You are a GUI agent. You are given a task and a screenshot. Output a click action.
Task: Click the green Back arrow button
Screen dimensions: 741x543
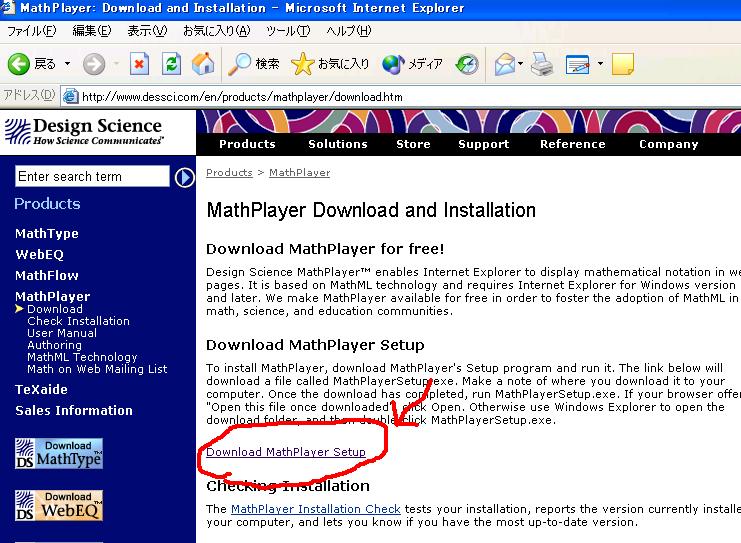(19, 64)
